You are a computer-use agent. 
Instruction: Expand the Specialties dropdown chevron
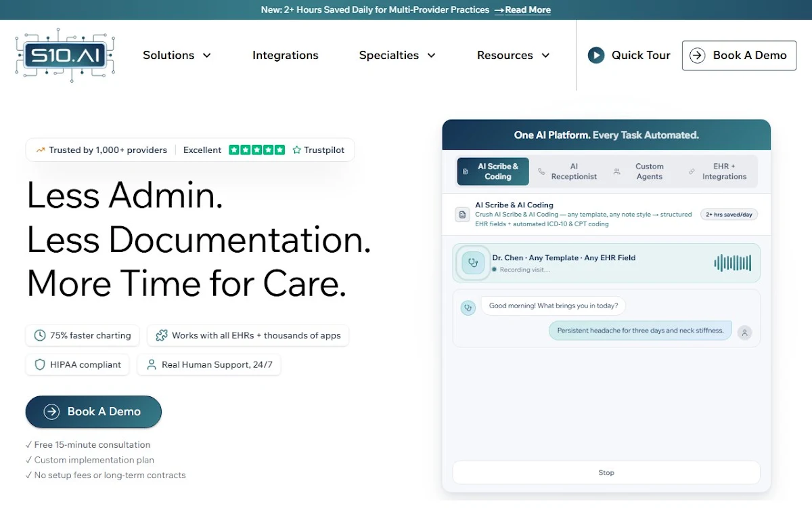pyautogui.click(x=431, y=56)
